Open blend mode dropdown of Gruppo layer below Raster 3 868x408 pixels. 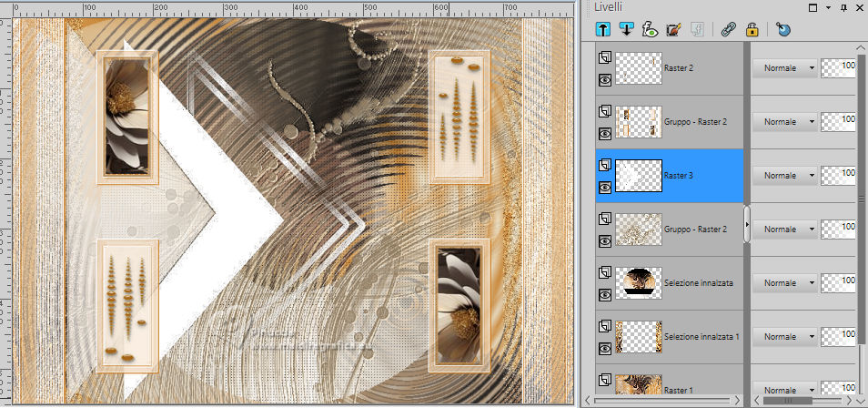785,229
